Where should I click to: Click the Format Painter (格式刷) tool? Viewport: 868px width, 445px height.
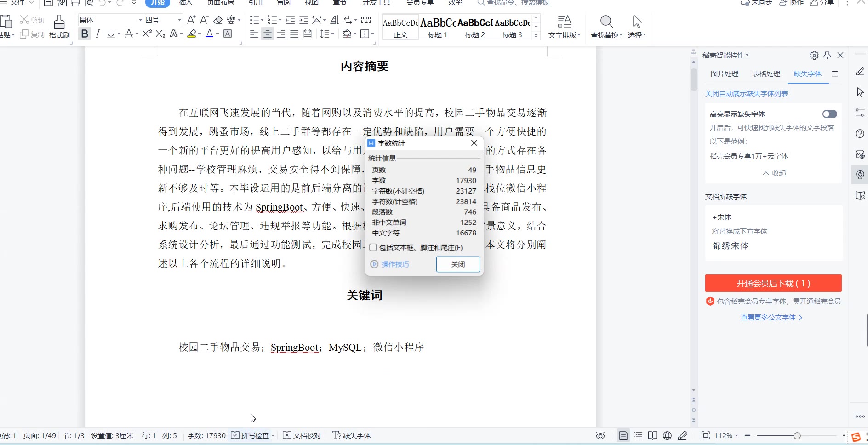59,27
